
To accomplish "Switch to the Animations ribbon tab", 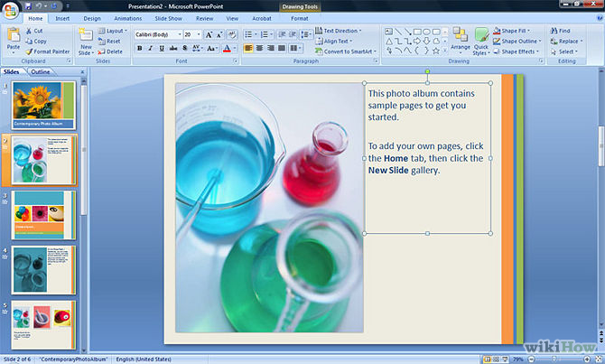I will 127,17.
